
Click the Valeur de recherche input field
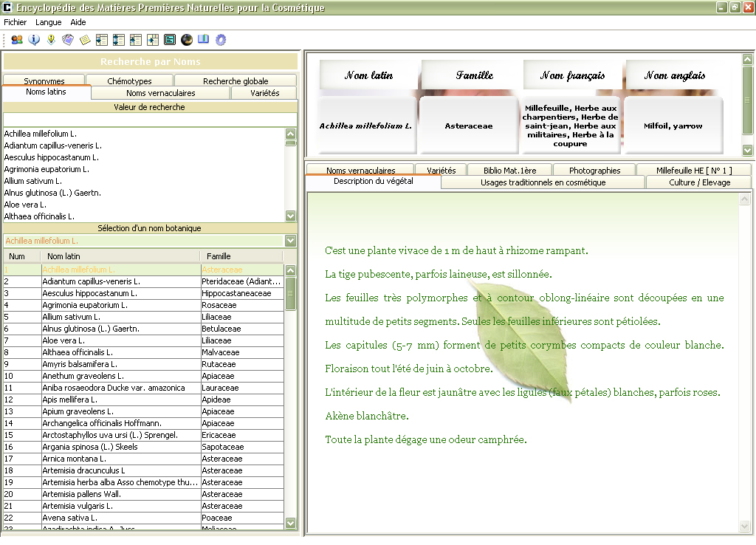tap(151, 120)
